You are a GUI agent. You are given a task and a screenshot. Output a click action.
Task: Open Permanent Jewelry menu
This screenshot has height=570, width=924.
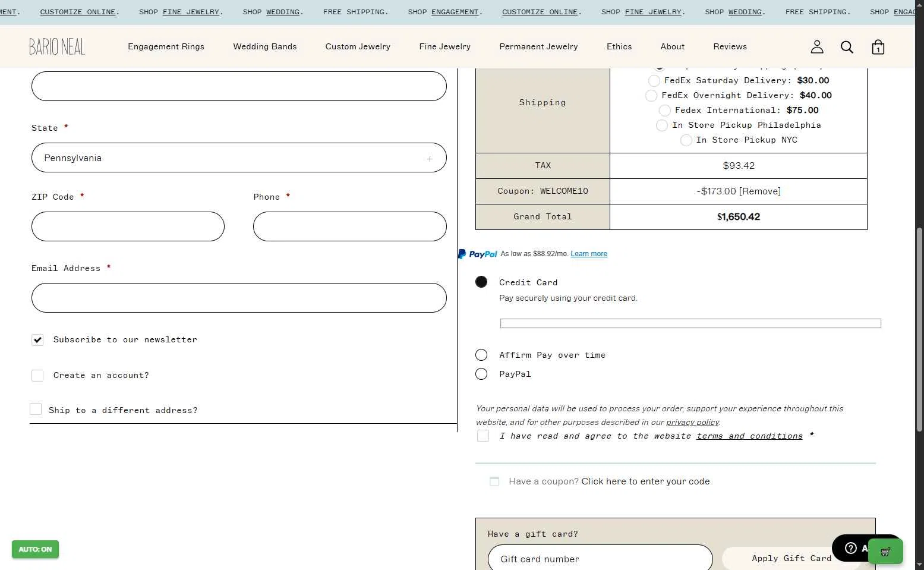coord(538,46)
